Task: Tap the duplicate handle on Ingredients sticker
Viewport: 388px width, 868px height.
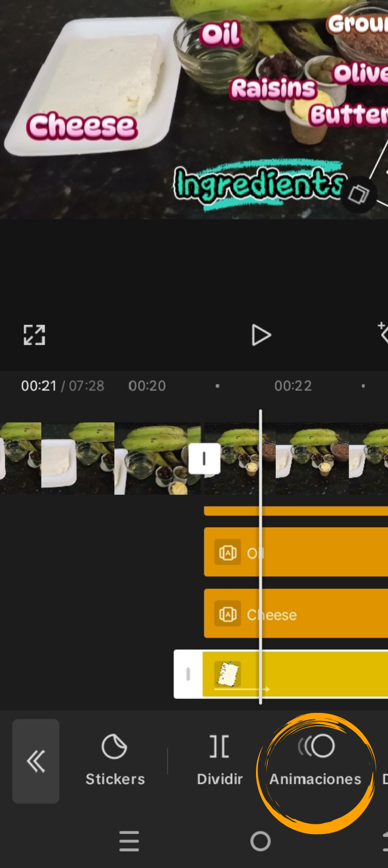Action: pos(358,194)
